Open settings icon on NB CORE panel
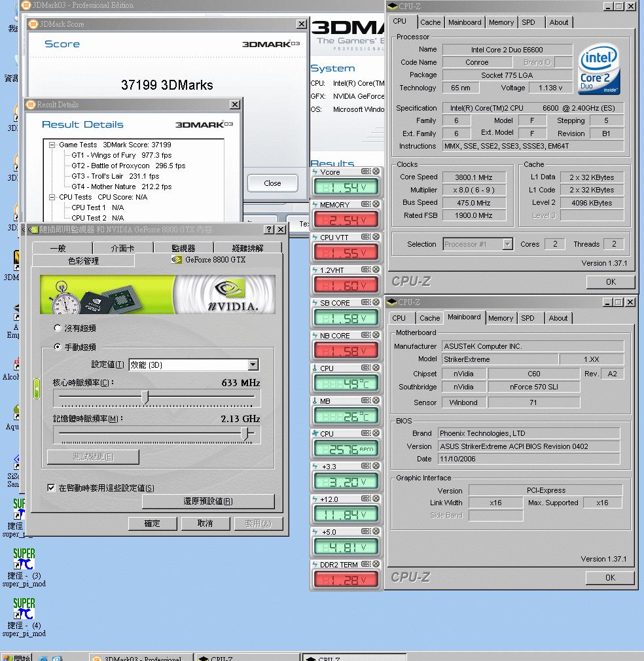This screenshot has width=644, height=661. coord(365,335)
